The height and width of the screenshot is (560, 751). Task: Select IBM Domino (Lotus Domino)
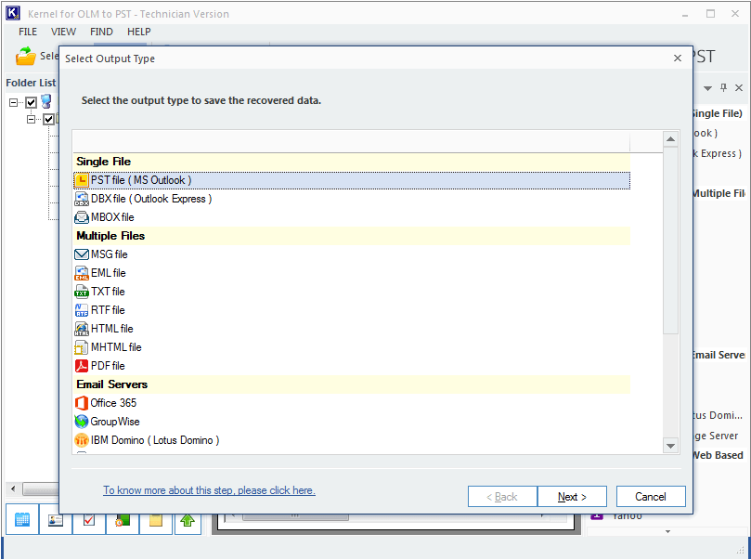point(154,440)
